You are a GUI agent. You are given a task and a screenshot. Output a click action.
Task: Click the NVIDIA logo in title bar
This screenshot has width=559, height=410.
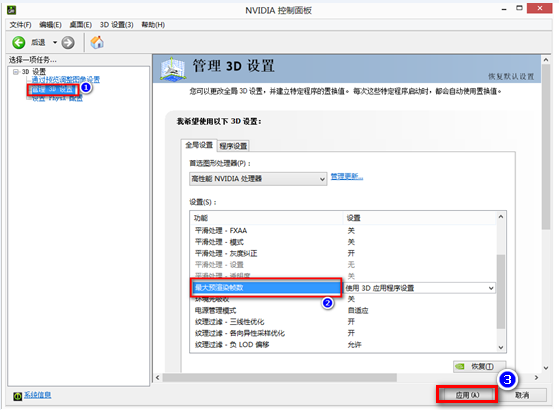pyautogui.click(x=12, y=10)
